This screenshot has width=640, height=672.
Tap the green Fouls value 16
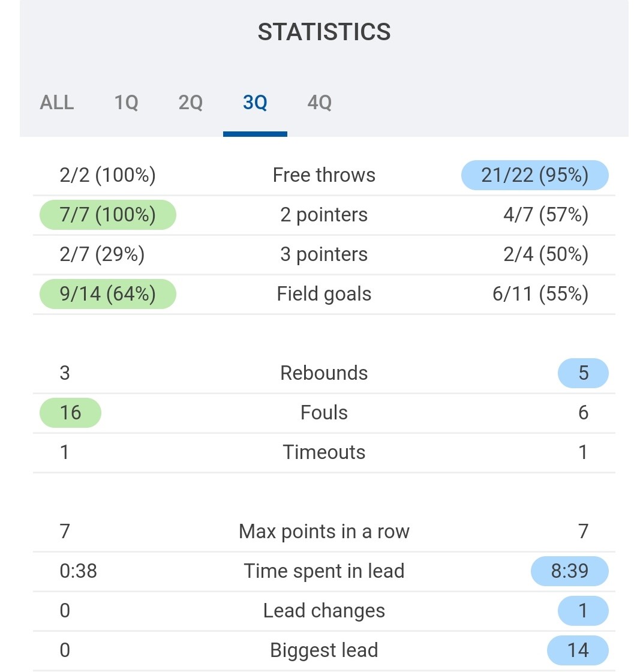(70, 413)
